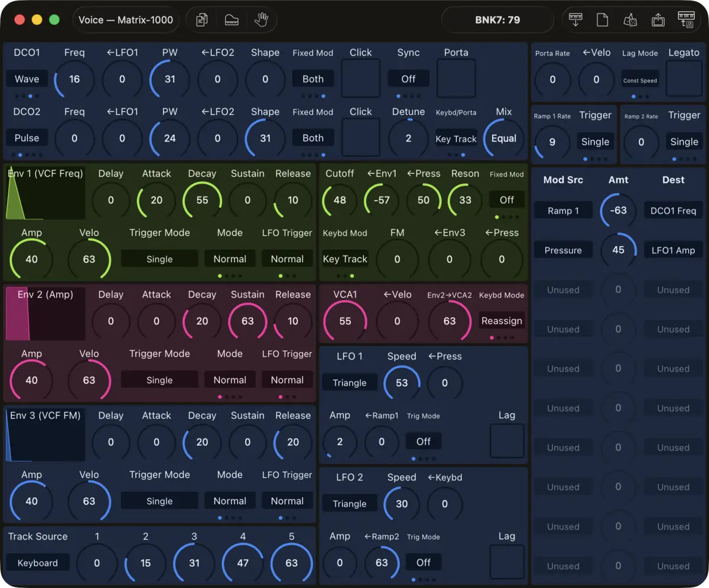This screenshot has height=588, width=709.
Task: Open the DCO1 Wave selector
Action: point(27,79)
